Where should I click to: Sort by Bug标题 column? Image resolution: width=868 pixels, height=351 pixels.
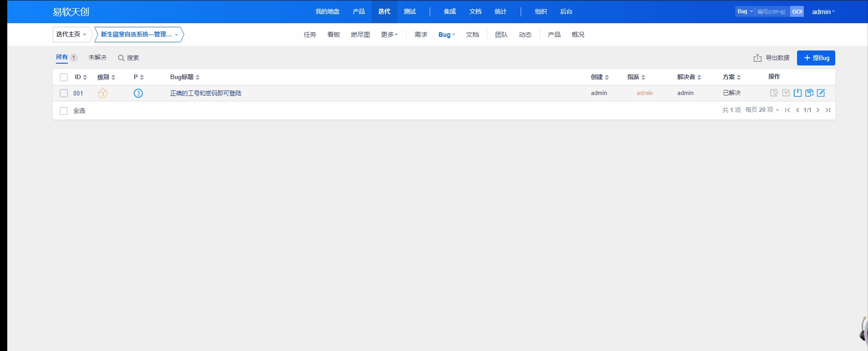tap(197, 77)
